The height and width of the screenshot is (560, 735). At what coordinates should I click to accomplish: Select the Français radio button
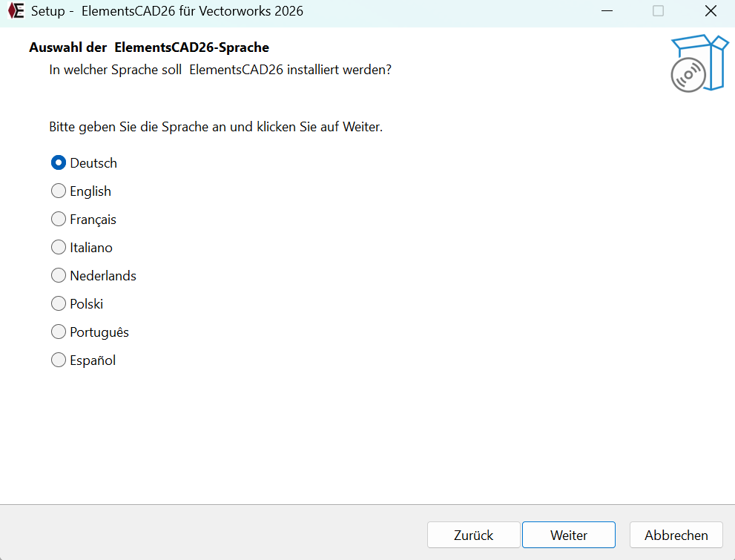[59, 220]
